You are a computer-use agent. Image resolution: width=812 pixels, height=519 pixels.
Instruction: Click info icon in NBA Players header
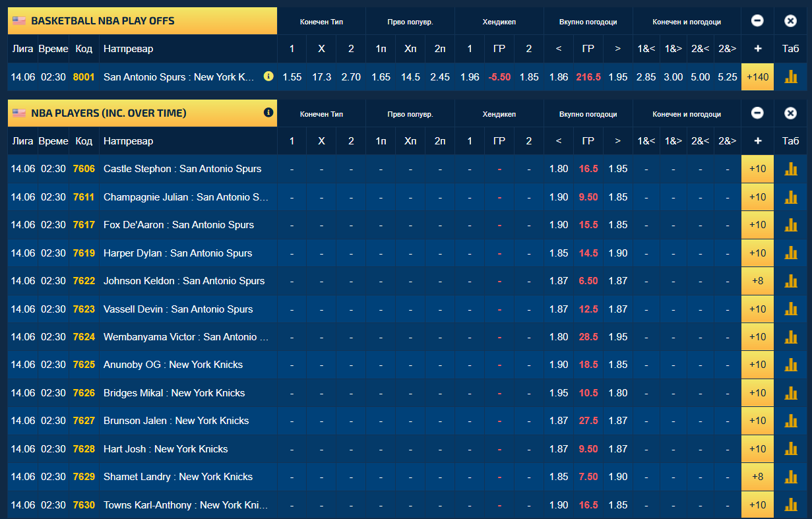[268, 113]
